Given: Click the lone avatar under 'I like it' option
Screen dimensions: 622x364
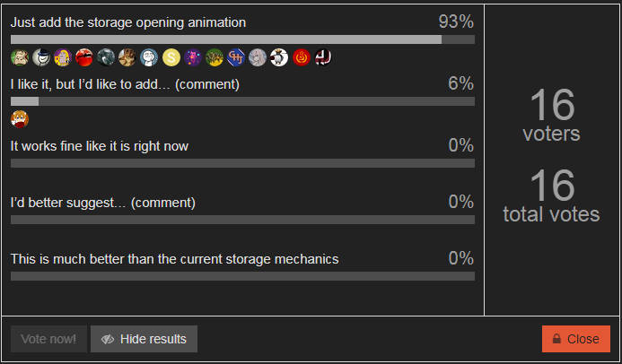Looking at the screenshot, I should coord(20,119).
